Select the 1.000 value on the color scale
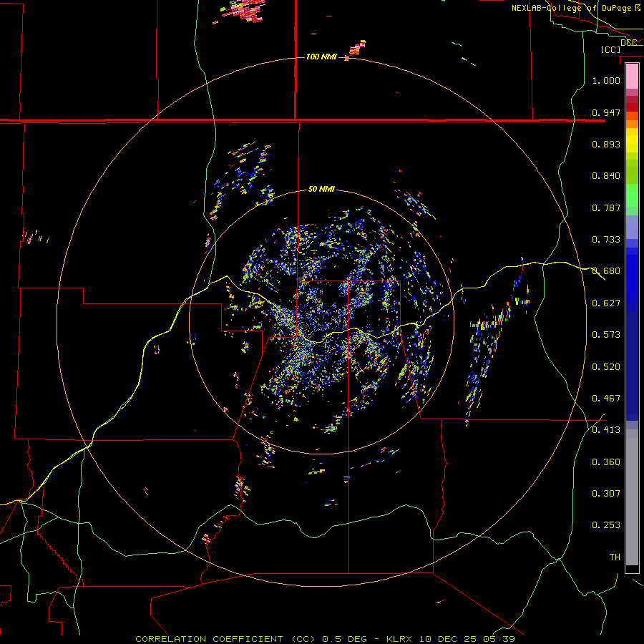 coord(606,80)
